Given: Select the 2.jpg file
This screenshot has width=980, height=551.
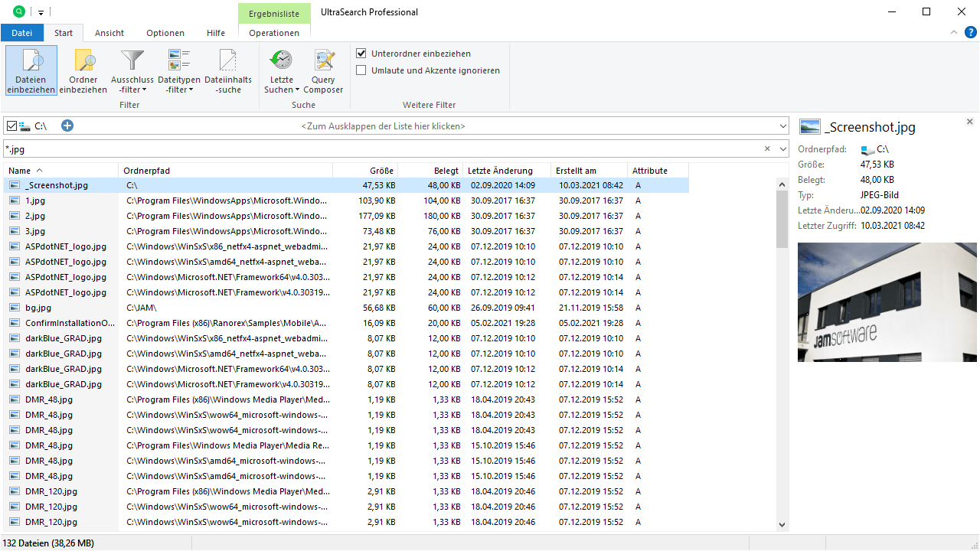Looking at the screenshot, I should [35, 216].
